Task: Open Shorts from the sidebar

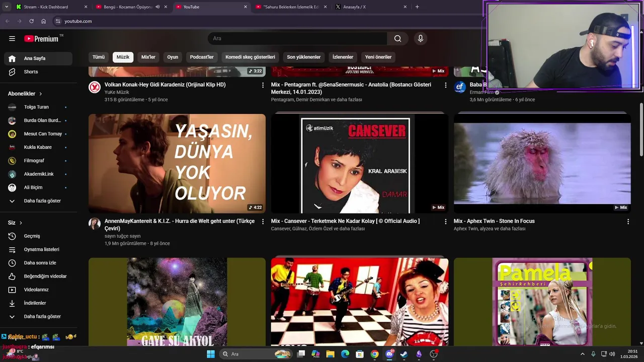Action: [x=38, y=72]
